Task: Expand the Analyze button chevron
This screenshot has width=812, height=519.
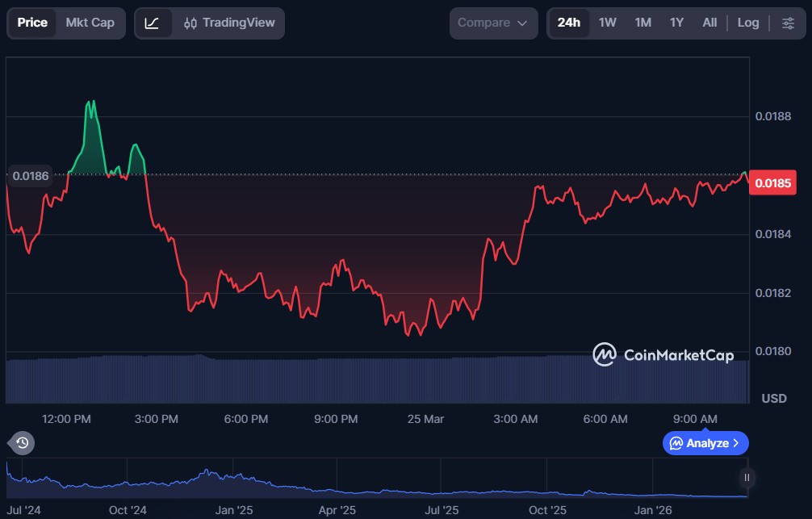Action: coord(735,443)
